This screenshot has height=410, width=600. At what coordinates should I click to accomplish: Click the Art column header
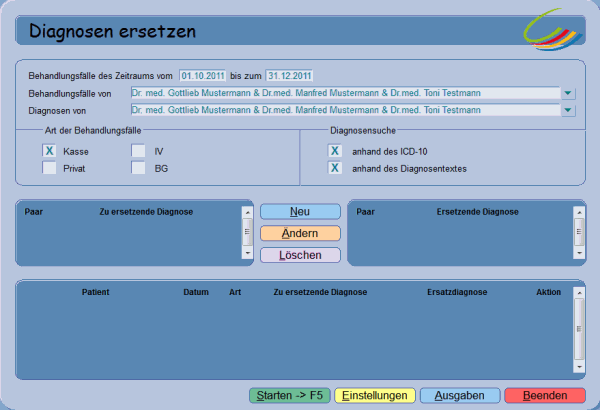click(x=235, y=292)
